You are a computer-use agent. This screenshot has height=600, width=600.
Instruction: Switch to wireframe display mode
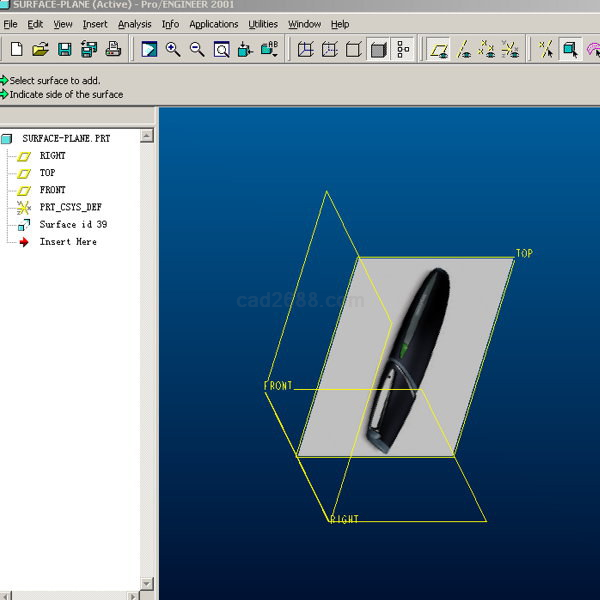[x=306, y=49]
